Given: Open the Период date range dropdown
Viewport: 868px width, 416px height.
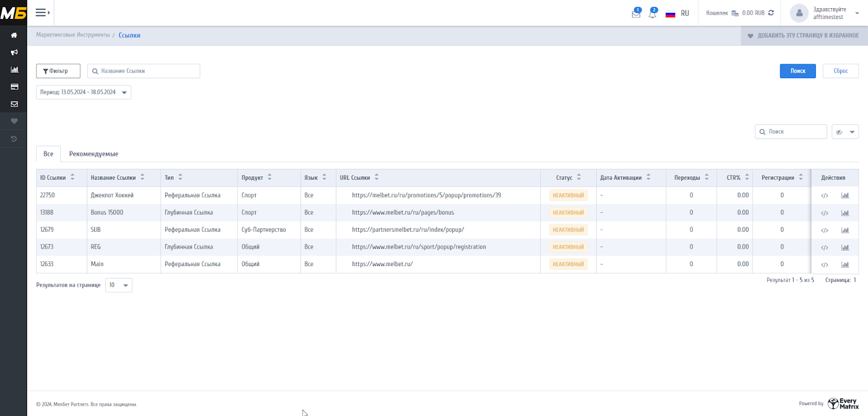Looking at the screenshot, I should tap(84, 92).
